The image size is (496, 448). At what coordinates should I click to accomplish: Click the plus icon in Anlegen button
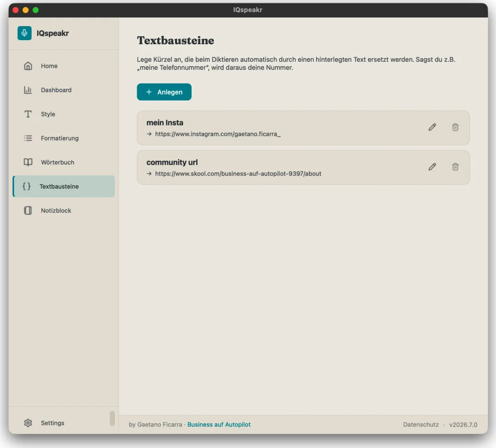coord(149,92)
